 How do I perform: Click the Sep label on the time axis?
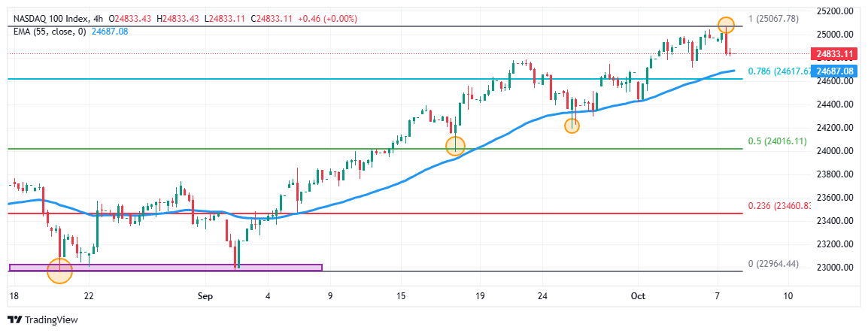pyautogui.click(x=205, y=296)
